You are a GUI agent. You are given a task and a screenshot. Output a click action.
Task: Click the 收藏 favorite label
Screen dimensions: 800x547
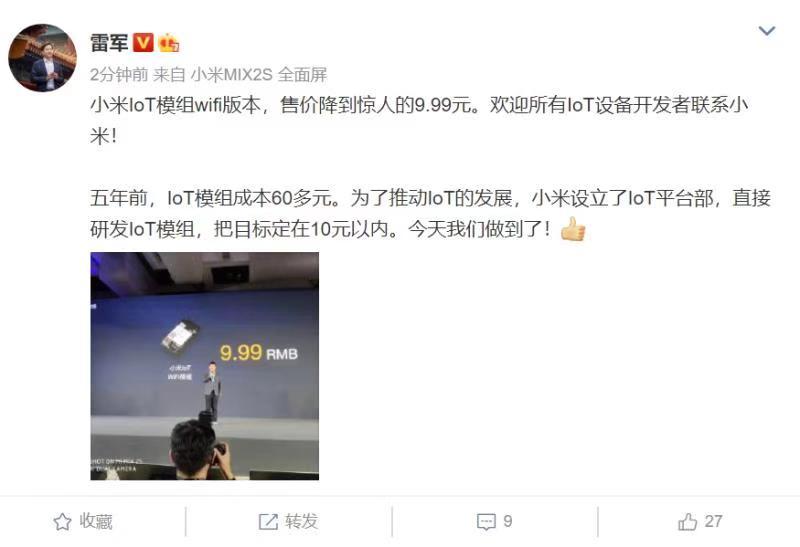pos(96,521)
